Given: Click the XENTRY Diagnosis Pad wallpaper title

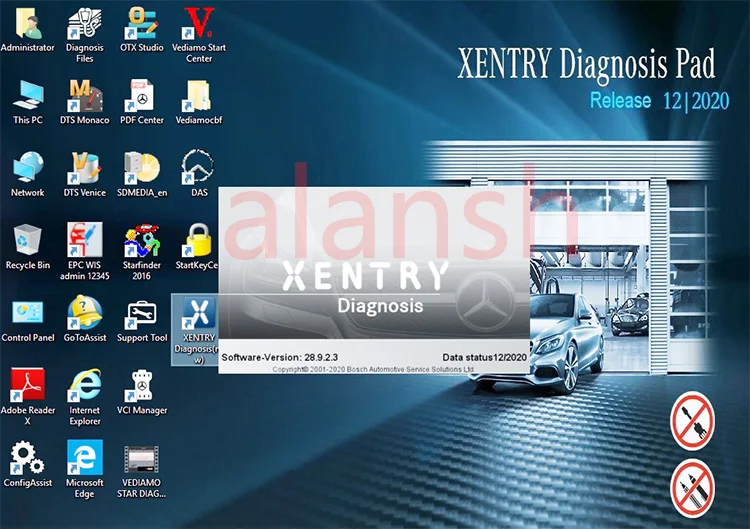Looking at the screenshot, I should click(586, 64).
